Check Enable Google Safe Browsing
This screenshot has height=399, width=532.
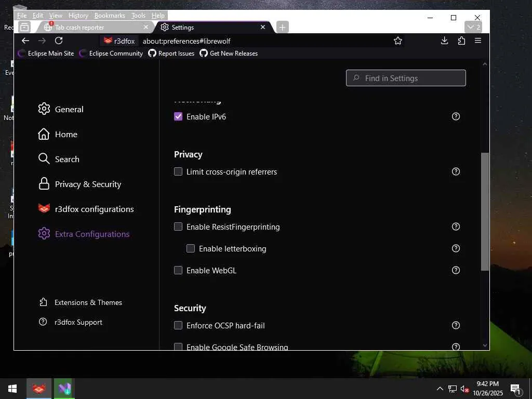pos(178,347)
